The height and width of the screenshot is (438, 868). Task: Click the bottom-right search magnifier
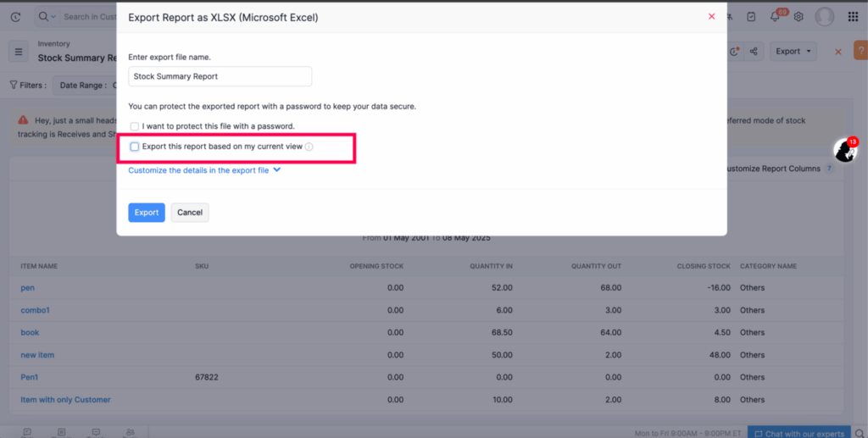pyautogui.click(x=860, y=434)
